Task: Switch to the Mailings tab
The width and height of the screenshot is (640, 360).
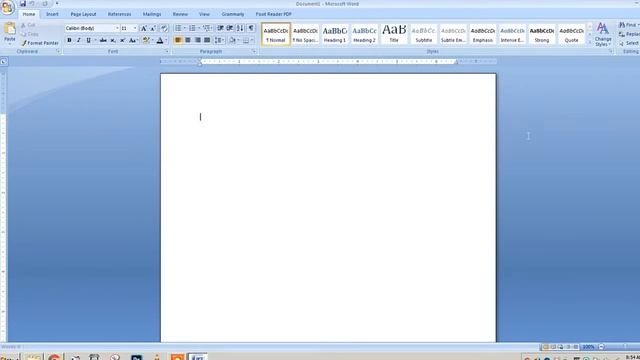Action: pos(152,14)
